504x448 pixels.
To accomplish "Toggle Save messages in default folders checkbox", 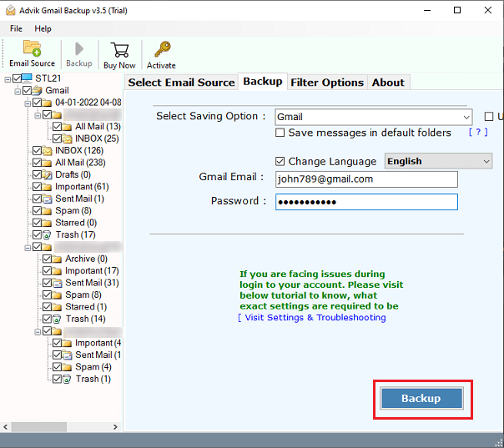I will (x=280, y=133).
